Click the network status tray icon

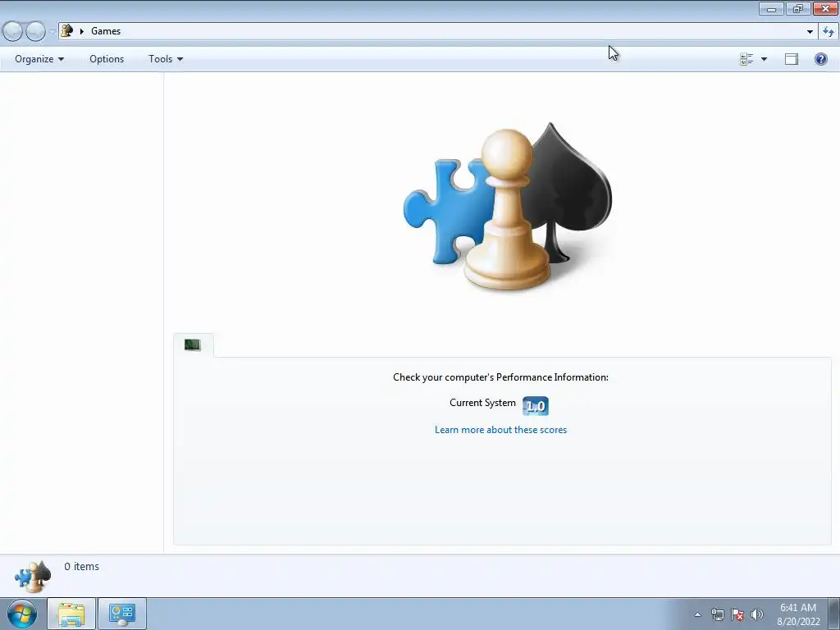click(x=717, y=614)
